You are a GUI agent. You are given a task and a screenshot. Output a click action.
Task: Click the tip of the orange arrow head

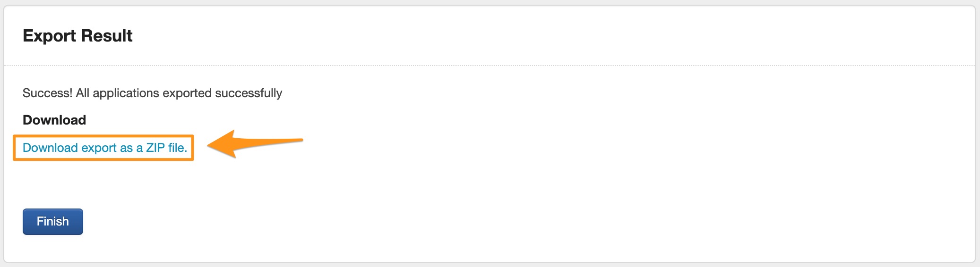point(209,145)
